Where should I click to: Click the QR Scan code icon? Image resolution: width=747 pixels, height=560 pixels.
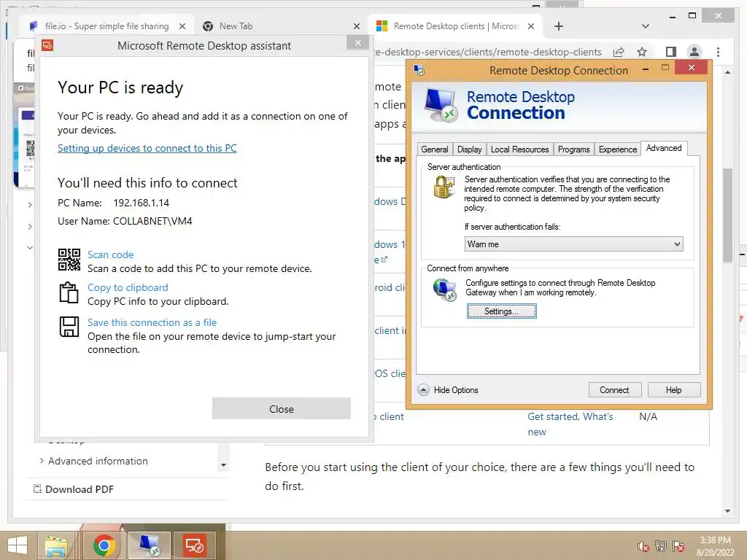click(69, 260)
